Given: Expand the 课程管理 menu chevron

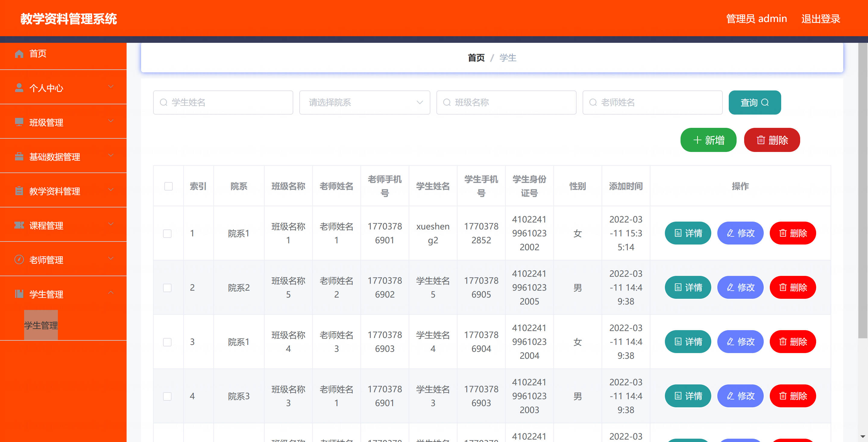Looking at the screenshot, I should pyautogui.click(x=111, y=225).
